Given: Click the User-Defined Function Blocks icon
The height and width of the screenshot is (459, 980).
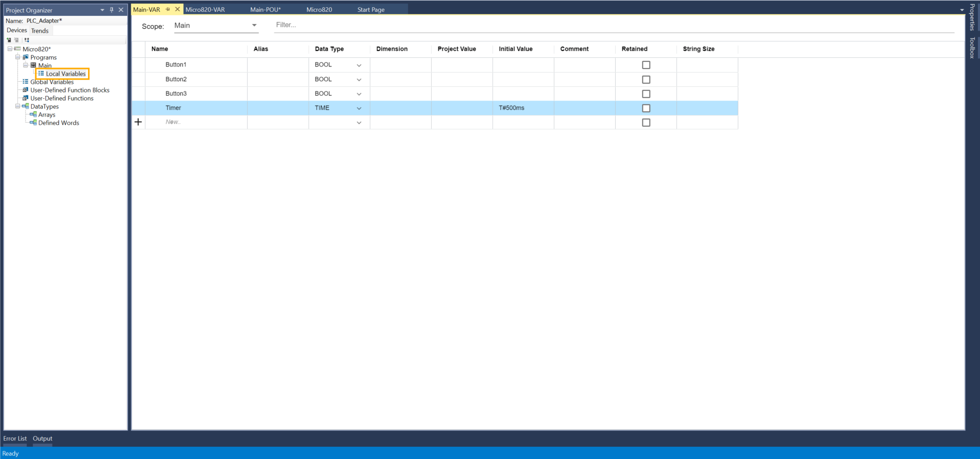Looking at the screenshot, I should pos(26,90).
